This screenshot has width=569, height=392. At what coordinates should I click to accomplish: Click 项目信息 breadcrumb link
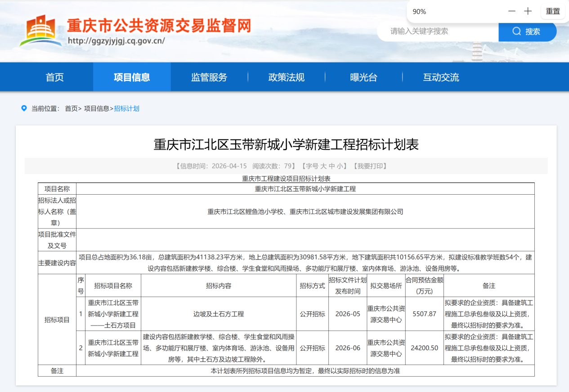click(x=96, y=108)
